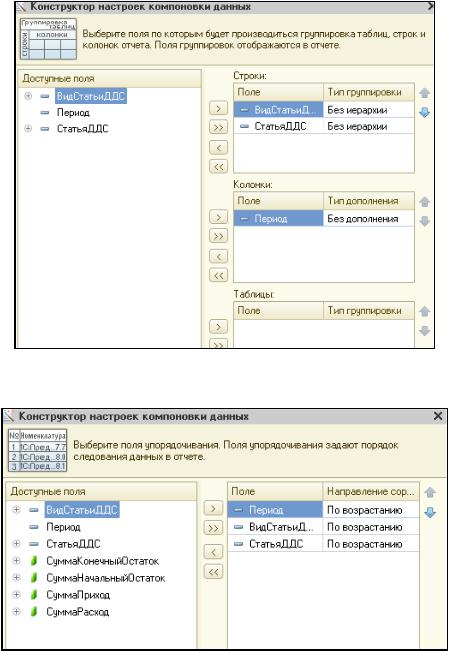Remove selected field from Колонки with < button

tap(218, 256)
